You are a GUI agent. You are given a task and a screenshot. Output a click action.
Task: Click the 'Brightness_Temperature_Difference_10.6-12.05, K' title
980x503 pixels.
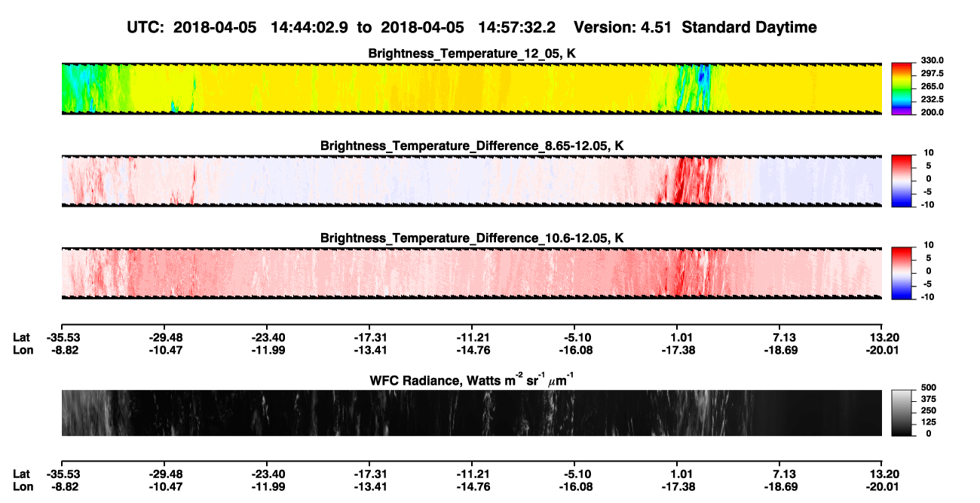click(472, 238)
